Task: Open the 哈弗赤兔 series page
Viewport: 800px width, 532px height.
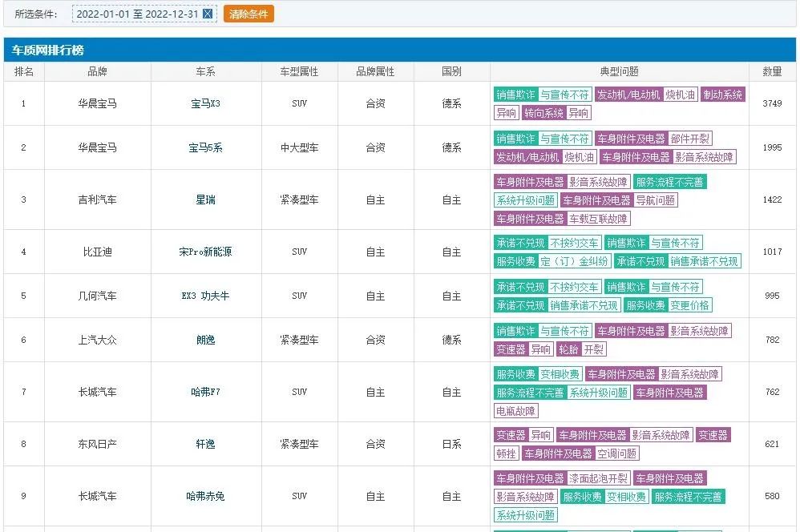Action: (x=205, y=496)
